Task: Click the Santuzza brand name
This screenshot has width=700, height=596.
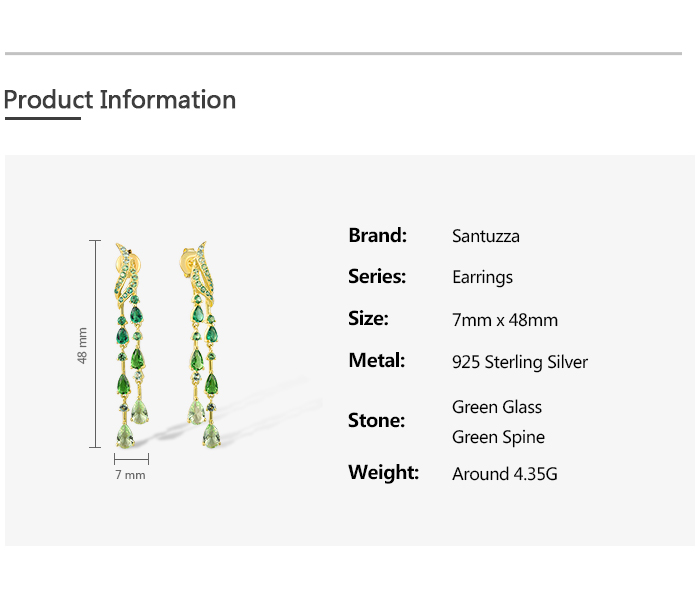Action: click(486, 237)
